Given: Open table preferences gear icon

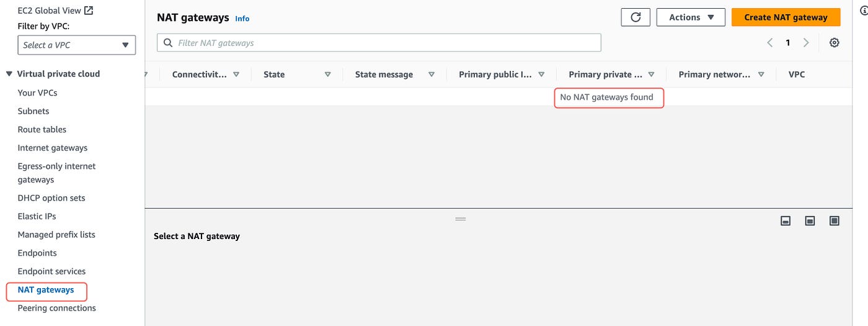Looking at the screenshot, I should [835, 43].
